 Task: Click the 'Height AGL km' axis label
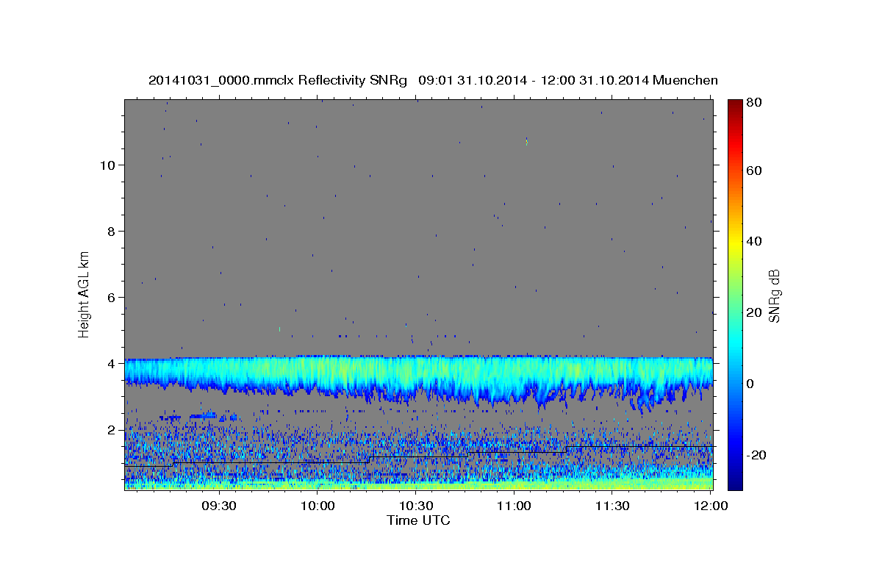tap(85, 294)
